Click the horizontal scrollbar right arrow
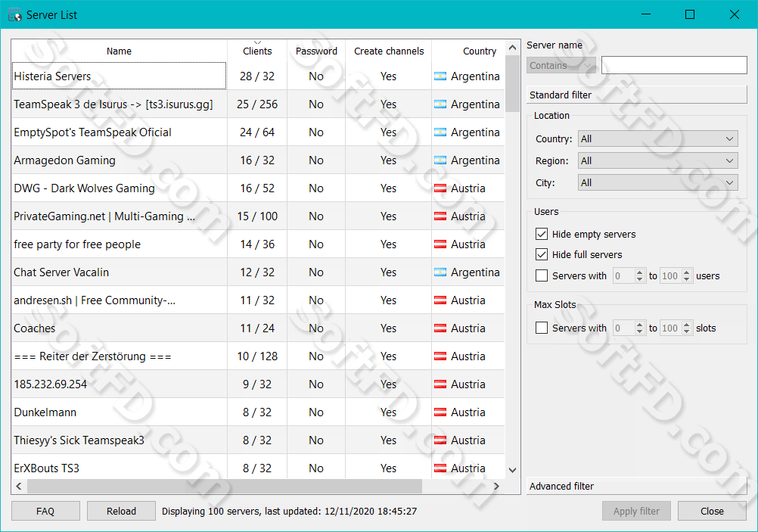Viewport: 758px width, 532px height. pos(496,486)
